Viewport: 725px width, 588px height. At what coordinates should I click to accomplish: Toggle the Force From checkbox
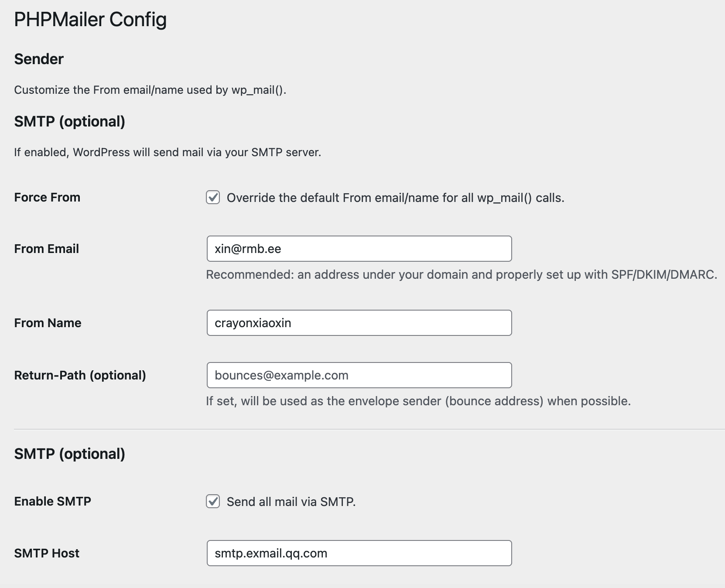(x=213, y=198)
